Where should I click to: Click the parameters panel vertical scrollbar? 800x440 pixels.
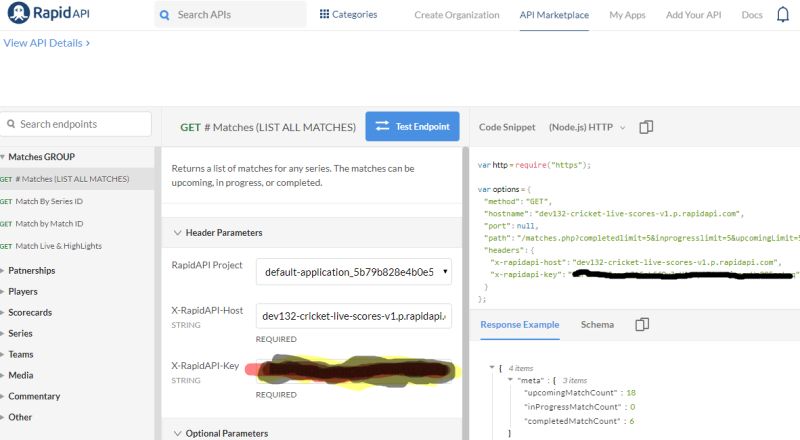pyautogui.click(x=465, y=294)
